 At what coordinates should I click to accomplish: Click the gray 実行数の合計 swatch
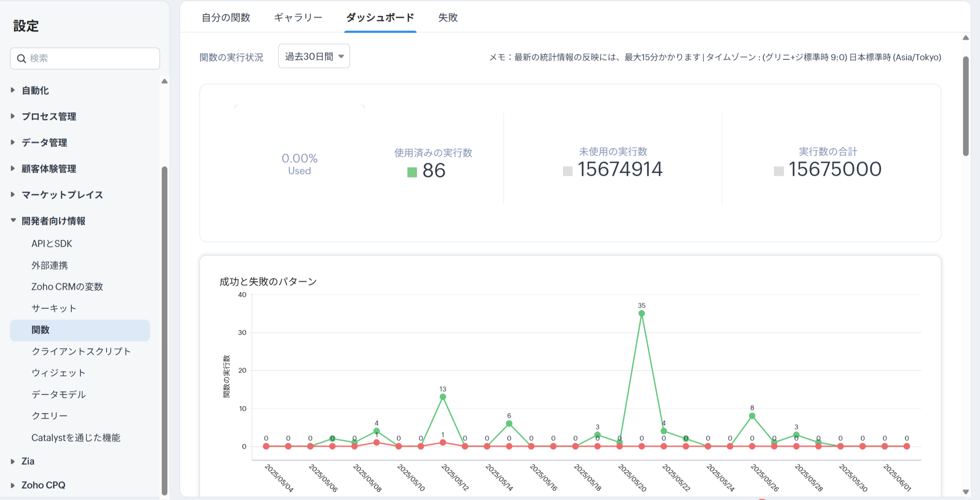(x=778, y=171)
